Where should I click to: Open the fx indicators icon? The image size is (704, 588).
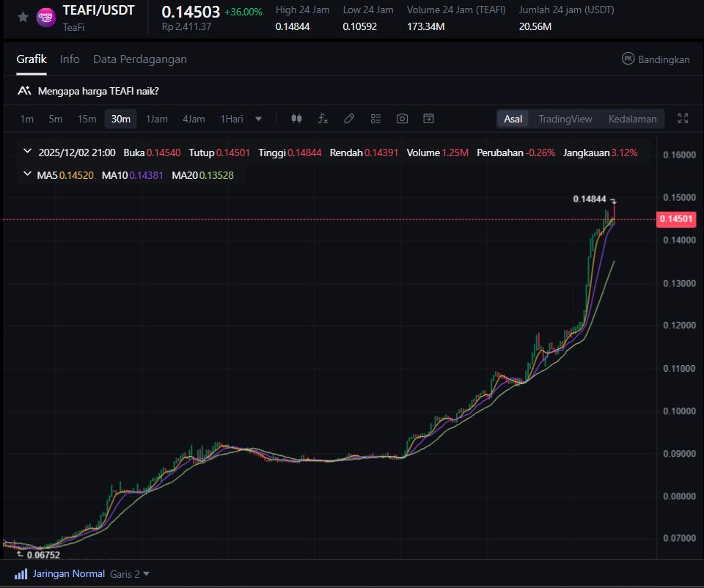coord(323,119)
